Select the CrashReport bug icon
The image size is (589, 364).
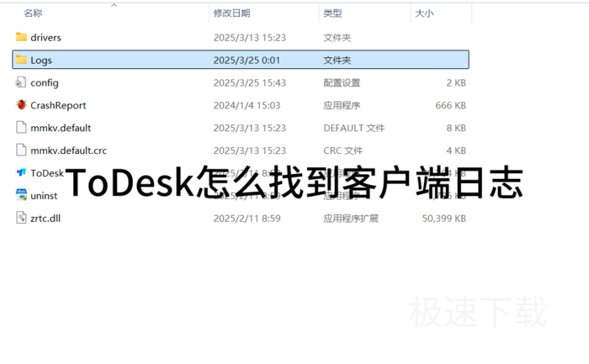pyautogui.click(x=21, y=105)
